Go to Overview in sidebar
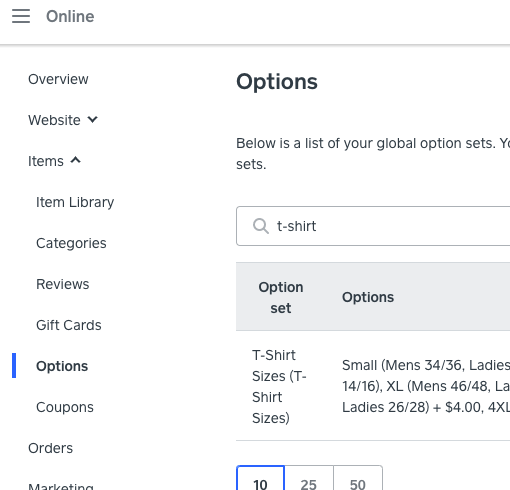Screen dimensions: 510x490 [x=58, y=79]
